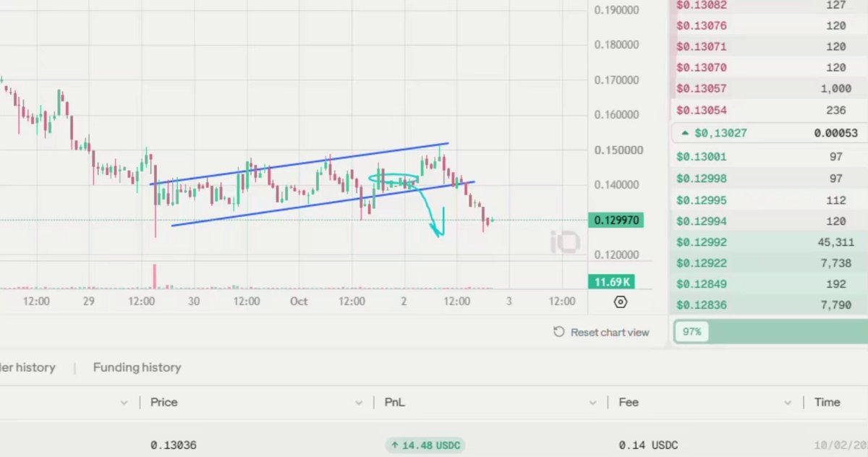Screen dimensions: 868x457
Task: Click the $0,13027 mid price value
Action: [x=720, y=133]
